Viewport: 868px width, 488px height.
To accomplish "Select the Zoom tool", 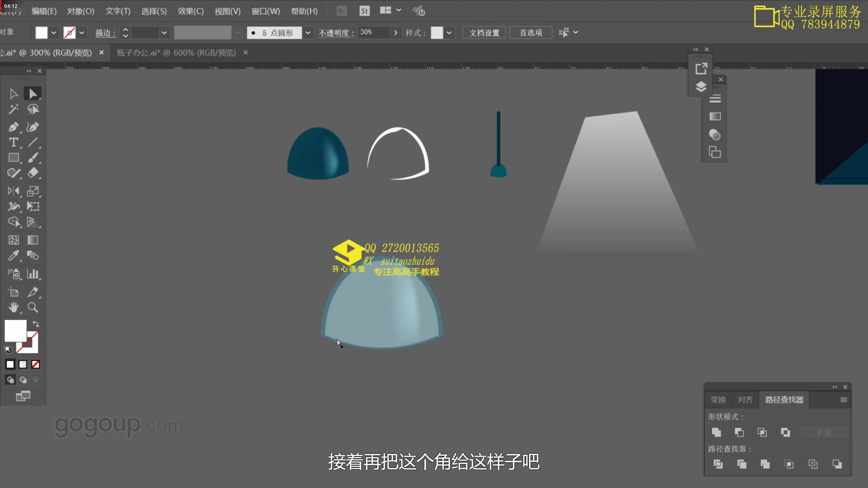I will [x=33, y=307].
